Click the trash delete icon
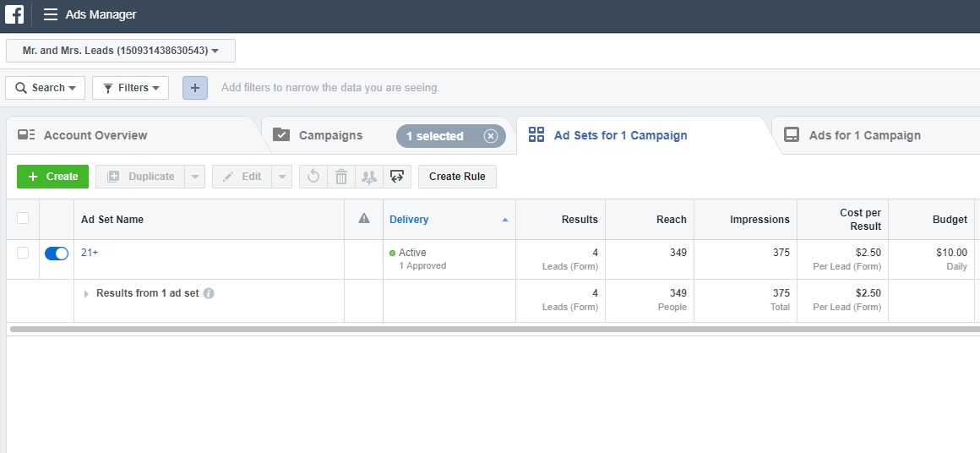The width and height of the screenshot is (980, 453). [341, 177]
